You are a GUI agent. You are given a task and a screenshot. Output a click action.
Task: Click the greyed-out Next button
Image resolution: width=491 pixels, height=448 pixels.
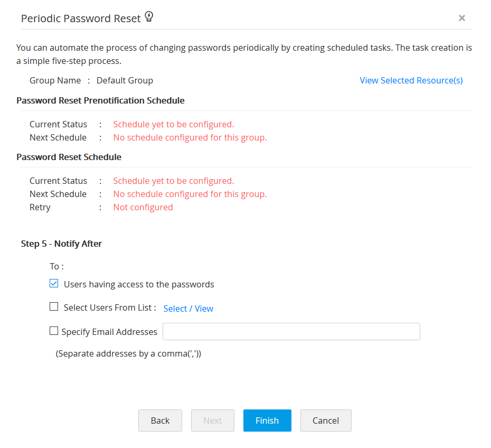(212, 421)
